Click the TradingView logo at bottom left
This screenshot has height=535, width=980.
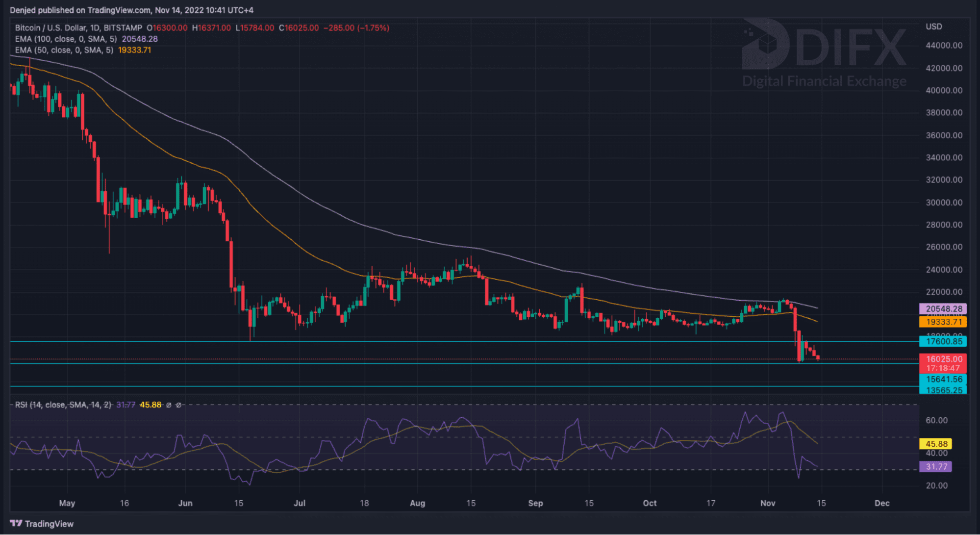click(42, 524)
